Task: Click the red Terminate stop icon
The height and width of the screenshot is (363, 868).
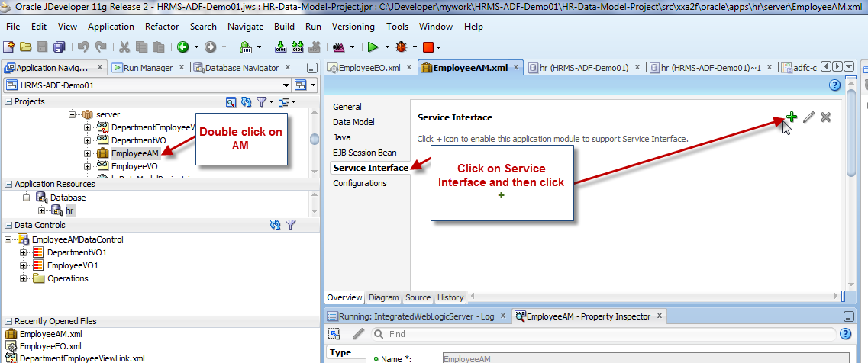Action: pos(428,47)
